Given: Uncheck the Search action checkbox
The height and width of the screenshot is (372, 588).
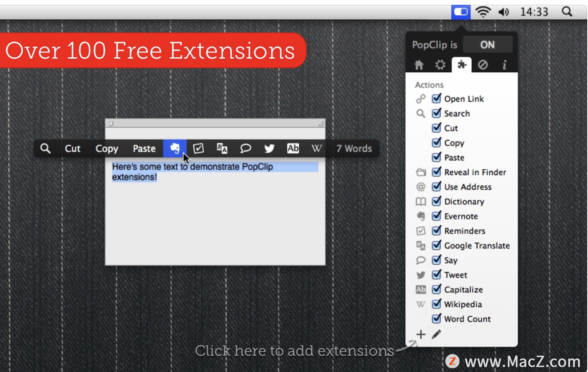Looking at the screenshot, I should [x=437, y=113].
